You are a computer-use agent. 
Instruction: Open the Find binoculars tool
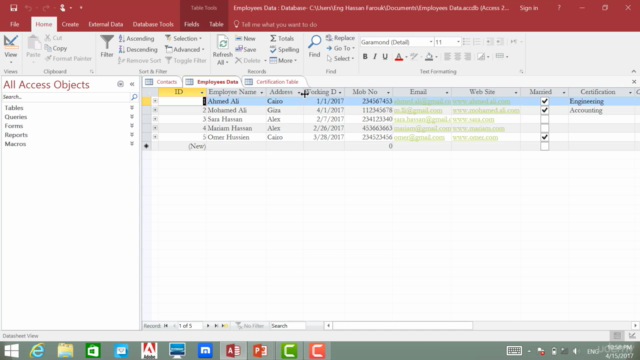click(314, 46)
